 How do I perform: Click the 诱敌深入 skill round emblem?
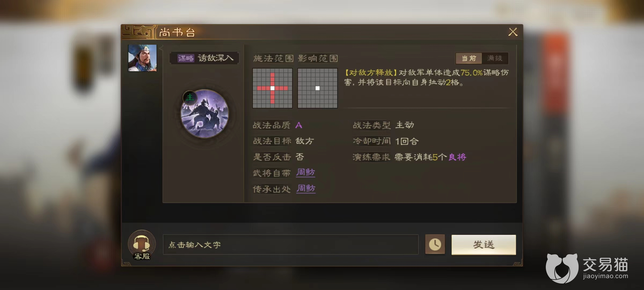[x=205, y=114]
